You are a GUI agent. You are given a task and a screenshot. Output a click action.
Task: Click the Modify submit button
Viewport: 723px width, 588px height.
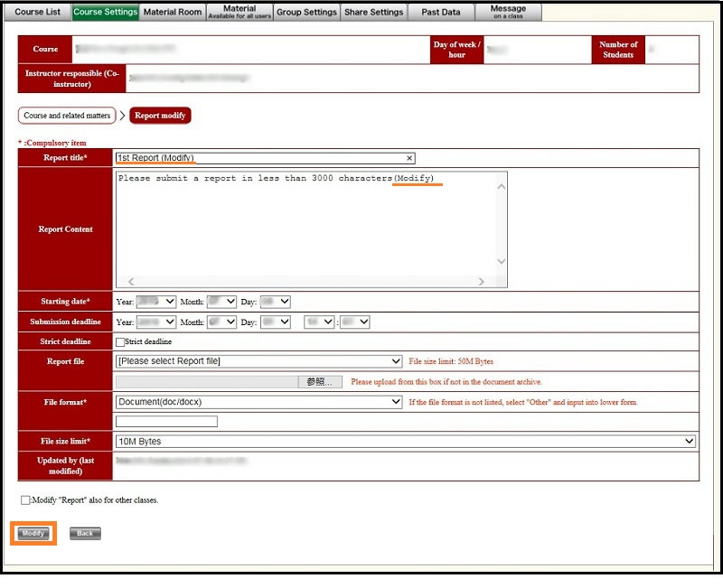33,534
